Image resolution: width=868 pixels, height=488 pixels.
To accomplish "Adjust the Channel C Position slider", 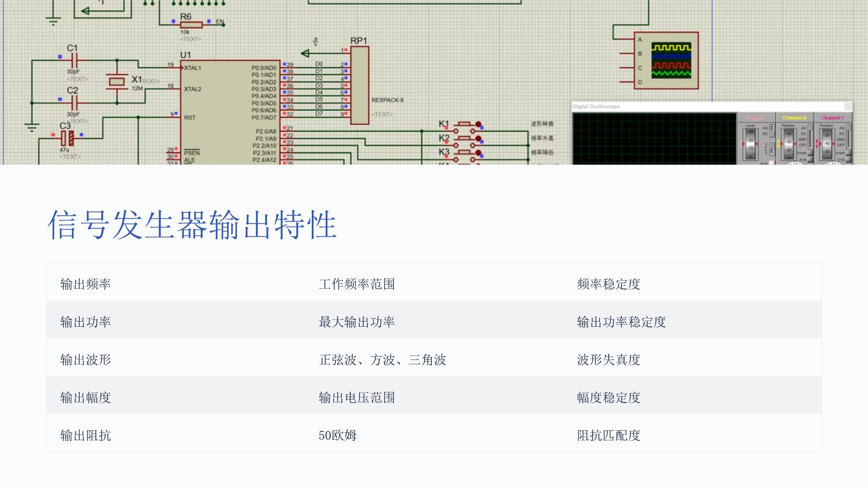I will (826, 144).
